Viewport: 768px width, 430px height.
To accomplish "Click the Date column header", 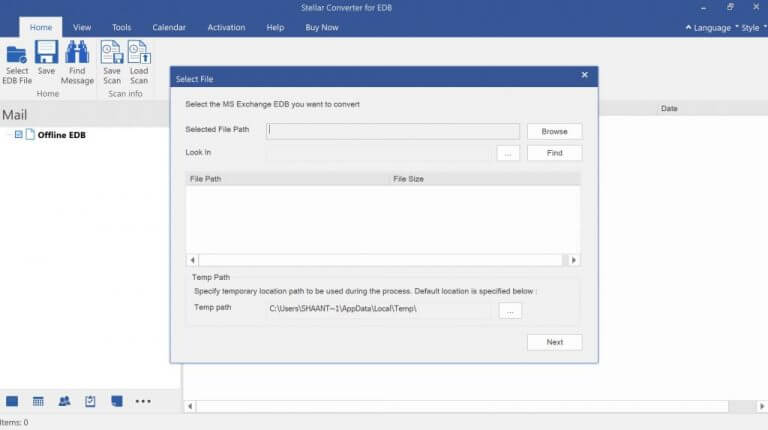I will (669, 108).
